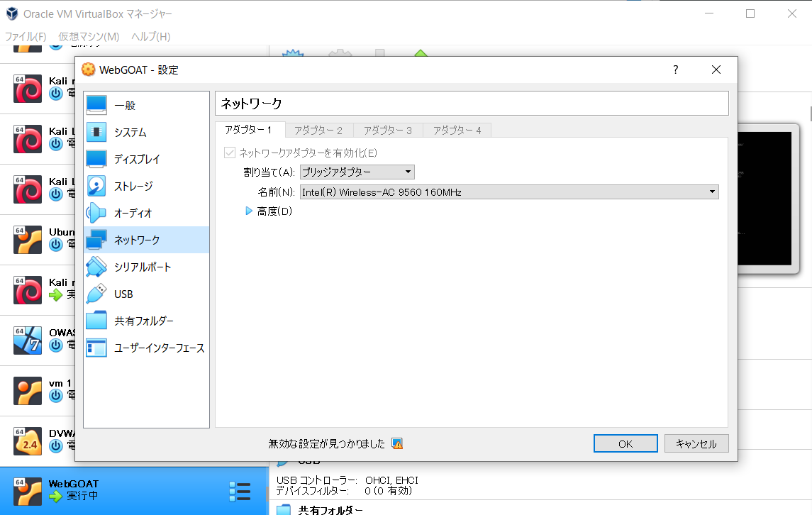Open the 一般 (General) settings category

(147, 105)
